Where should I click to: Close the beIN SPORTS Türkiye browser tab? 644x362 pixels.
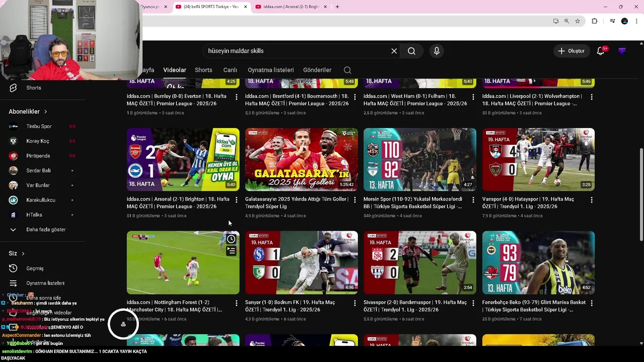point(246,7)
